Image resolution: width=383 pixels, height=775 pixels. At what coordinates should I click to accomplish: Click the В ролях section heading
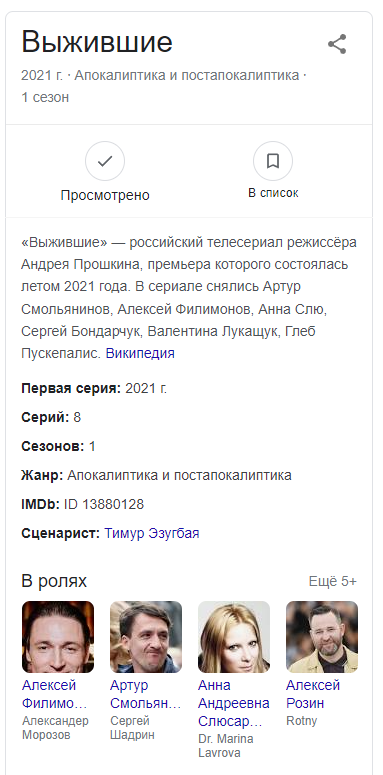click(x=54, y=581)
